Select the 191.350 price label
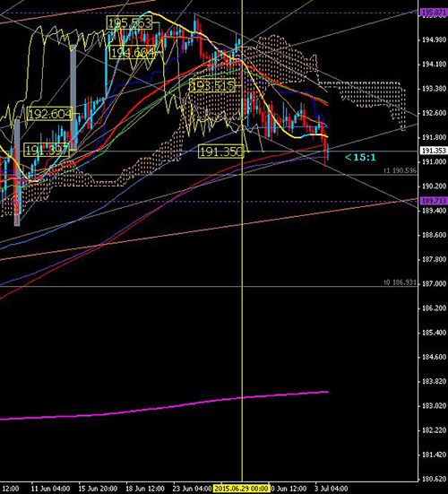Image resolution: width=448 pixels, height=494 pixels. tap(221, 152)
